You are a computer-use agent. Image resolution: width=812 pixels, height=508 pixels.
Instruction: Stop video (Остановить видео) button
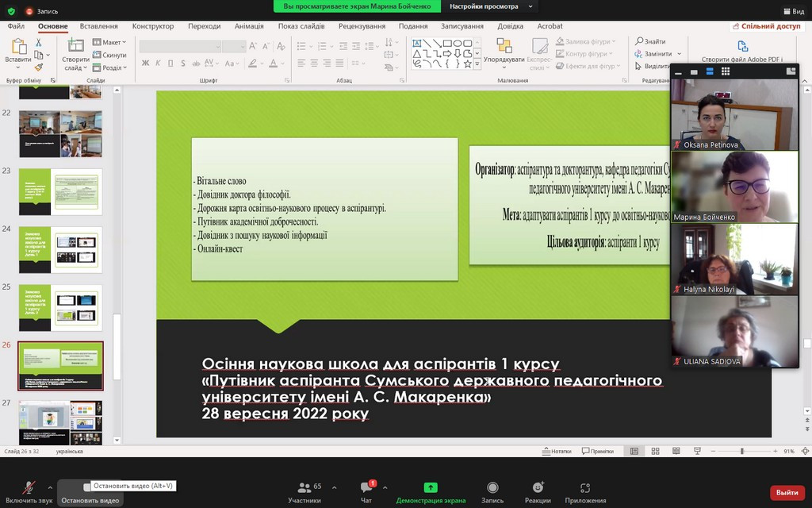point(90,492)
